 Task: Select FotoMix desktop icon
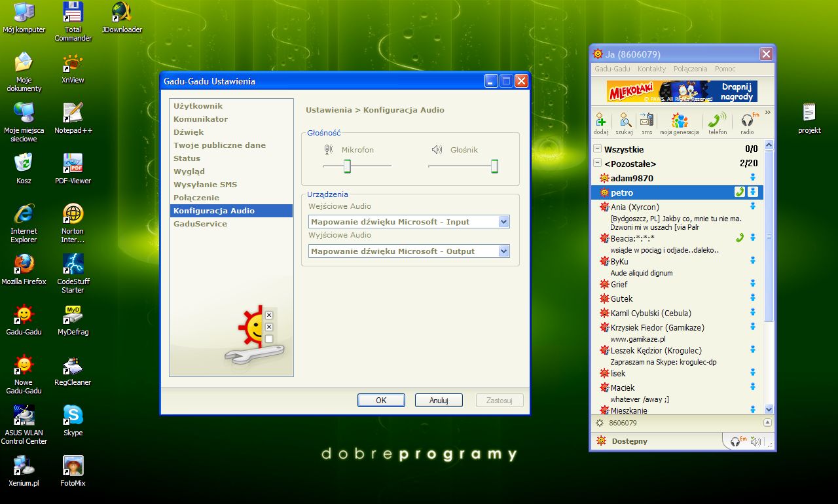pos(73,471)
